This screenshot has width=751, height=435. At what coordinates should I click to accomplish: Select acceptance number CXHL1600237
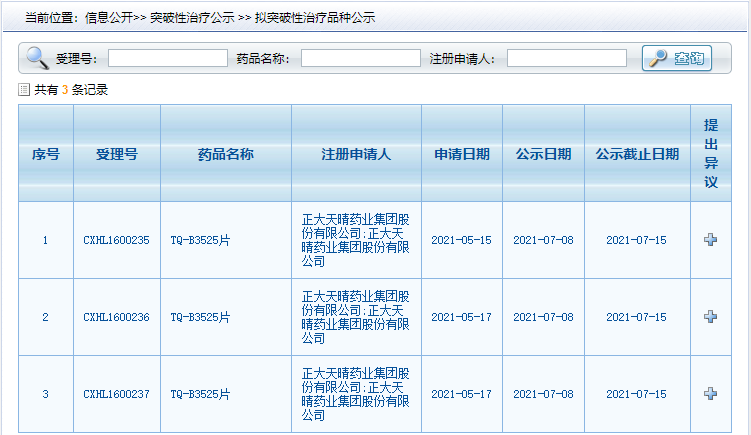tap(116, 394)
